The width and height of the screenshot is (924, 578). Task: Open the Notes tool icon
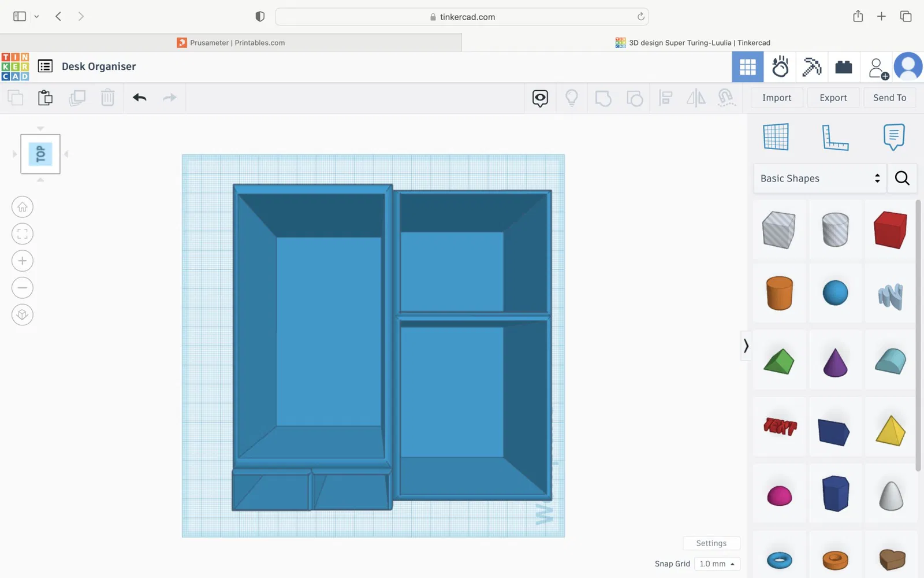click(x=893, y=137)
